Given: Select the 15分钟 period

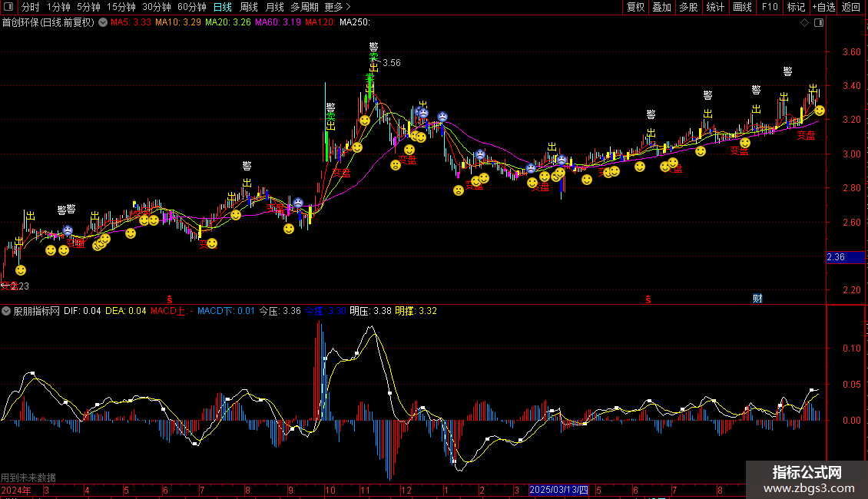Looking at the screenshot, I should tap(121, 7).
